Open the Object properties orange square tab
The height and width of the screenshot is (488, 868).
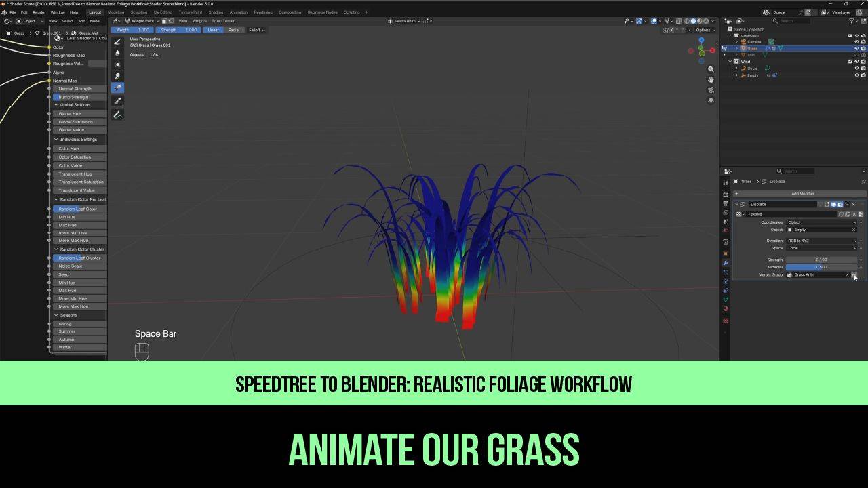point(726,253)
